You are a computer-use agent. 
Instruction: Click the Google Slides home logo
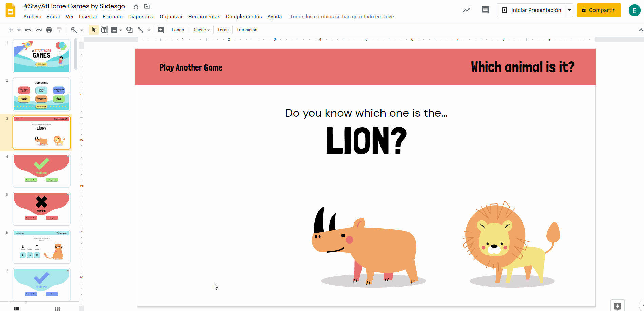[x=11, y=10]
